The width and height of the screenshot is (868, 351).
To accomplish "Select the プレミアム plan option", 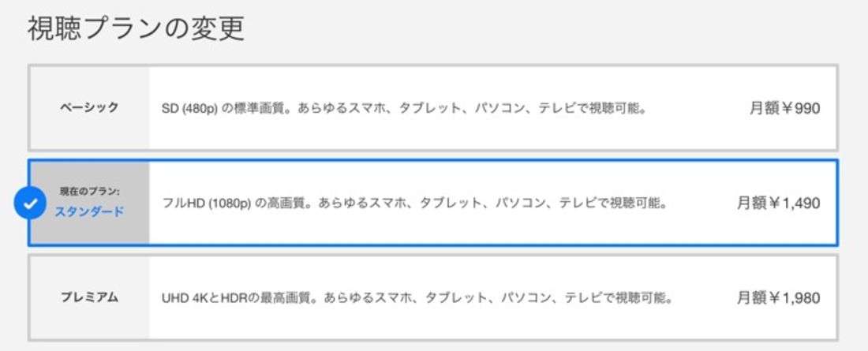I will pyautogui.click(x=433, y=298).
